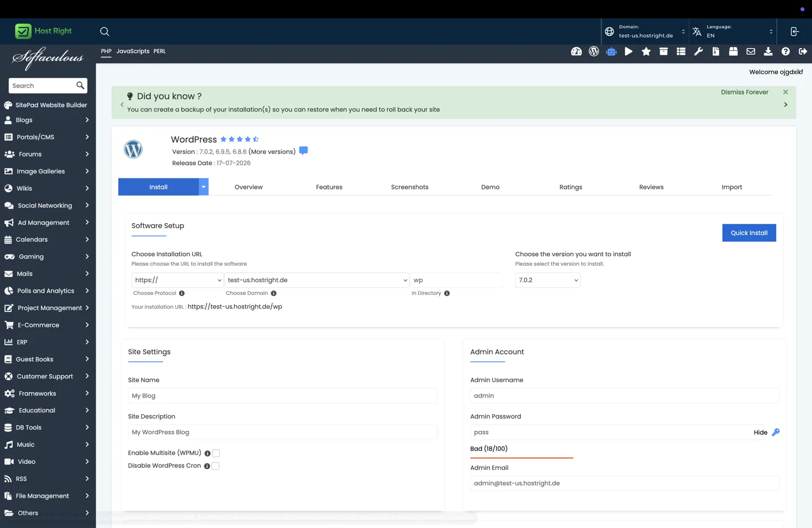This screenshot has width=812, height=528.
Task: Click the info icon next to In Directory
Action: coord(447,293)
